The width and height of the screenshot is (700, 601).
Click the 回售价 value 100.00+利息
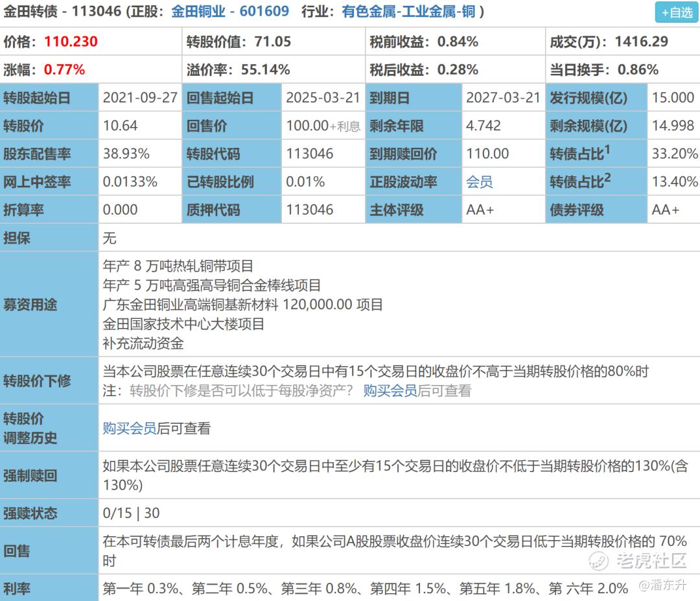click(x=323, y=126)
